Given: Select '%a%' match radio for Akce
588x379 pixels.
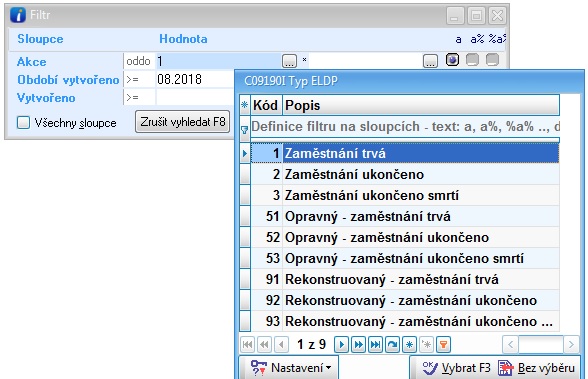Looking at the screenshot, I should (492, 60).
